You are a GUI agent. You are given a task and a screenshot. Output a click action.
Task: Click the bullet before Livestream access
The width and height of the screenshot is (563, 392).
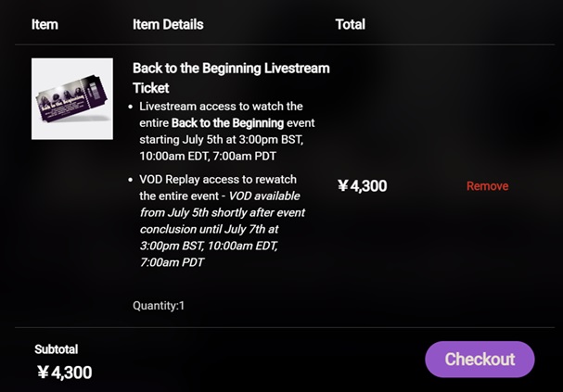pyautogui.click(x=129, y=107)
